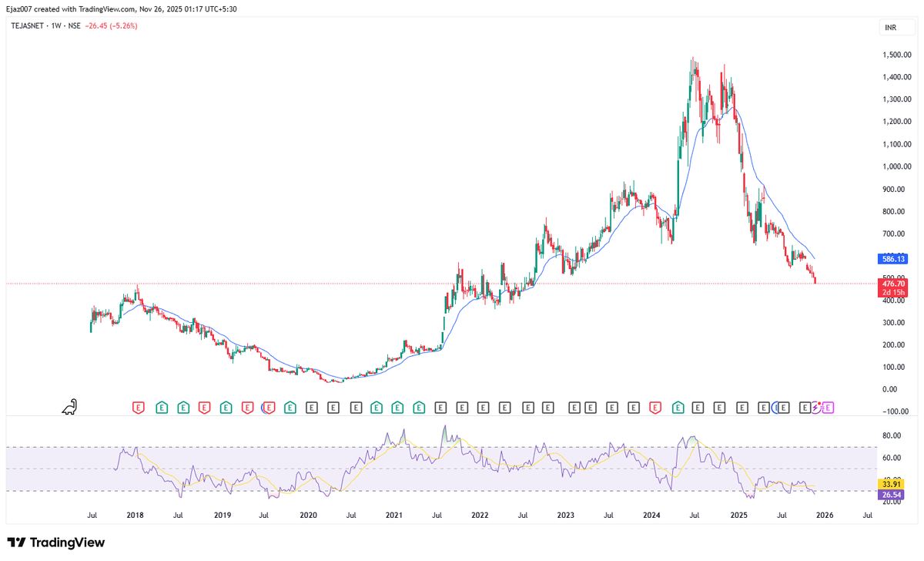Screen dimensions: 924x561
Task: Click the dinosaur doodle icon on the chart
Action: point(68,408)
